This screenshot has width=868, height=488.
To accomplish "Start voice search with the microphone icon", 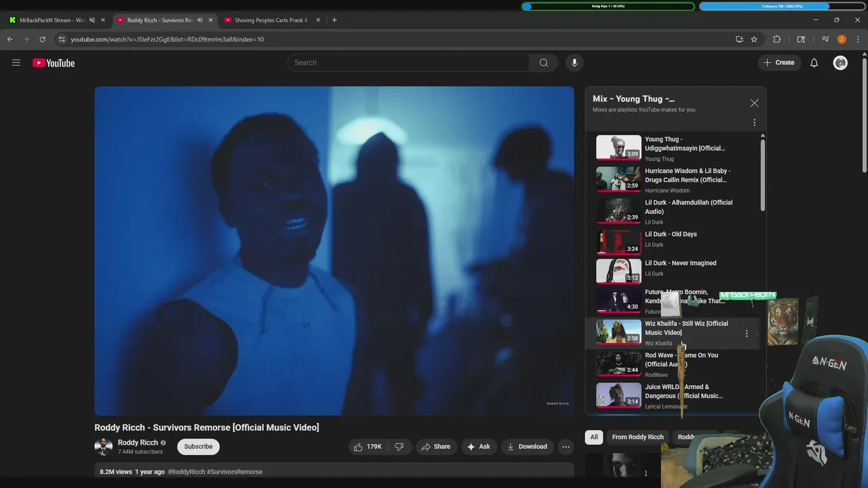I will click(574, 62).
